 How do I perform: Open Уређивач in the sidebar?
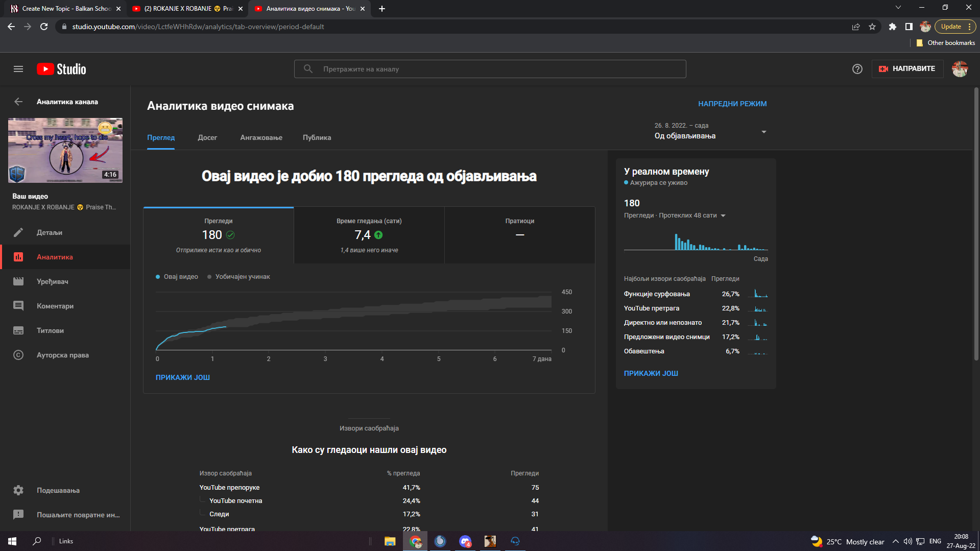[x=65, y=281]
